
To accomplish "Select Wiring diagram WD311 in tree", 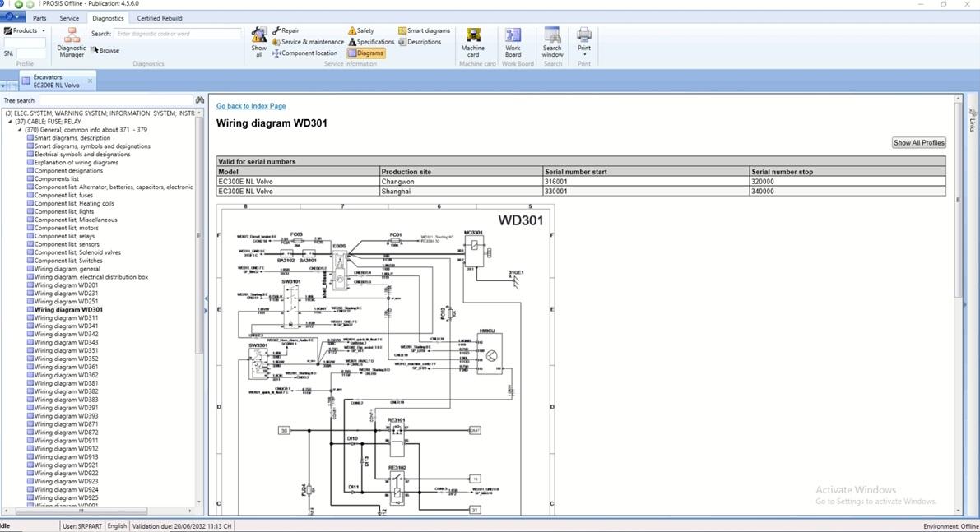I will click(66, 318).
